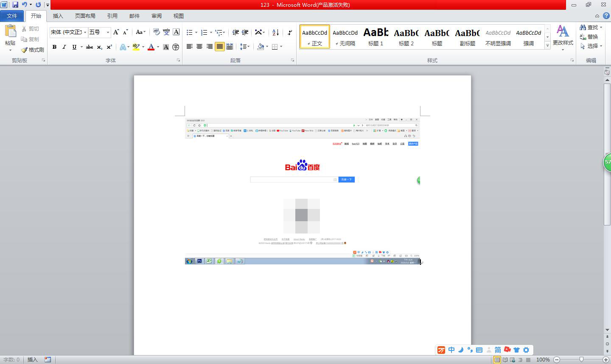Toggle justified paragraph alignment
The image size is (611, 364).
pyautogui.click(x=219, y=47)
